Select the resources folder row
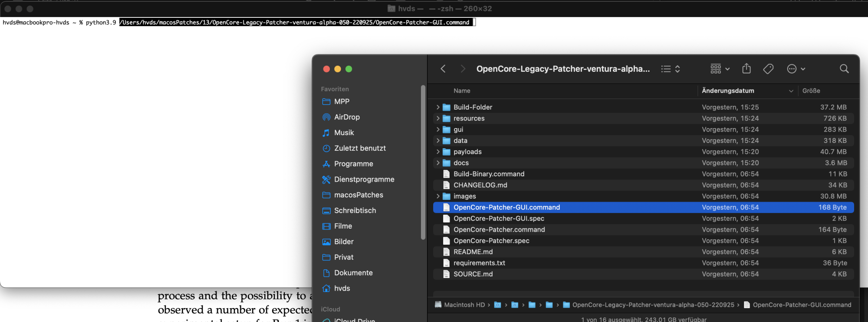This screenshot has height=322, width=868. (x=643, y=118)
